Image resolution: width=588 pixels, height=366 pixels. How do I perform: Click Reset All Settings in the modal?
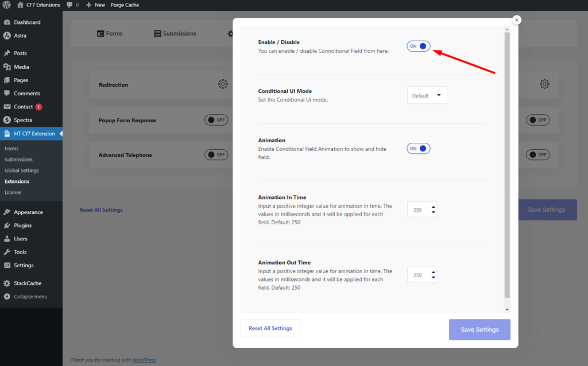tap(270, 328)
